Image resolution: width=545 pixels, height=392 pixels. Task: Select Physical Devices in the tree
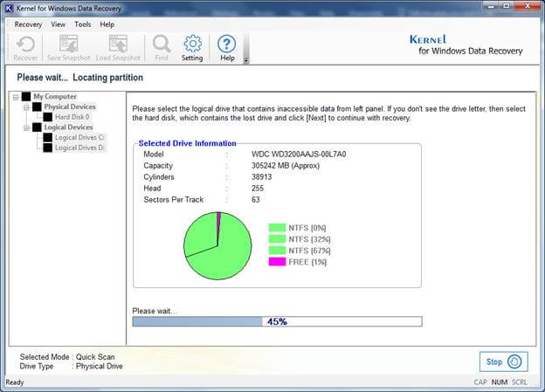pyautogui.click(x=70, y=107)
